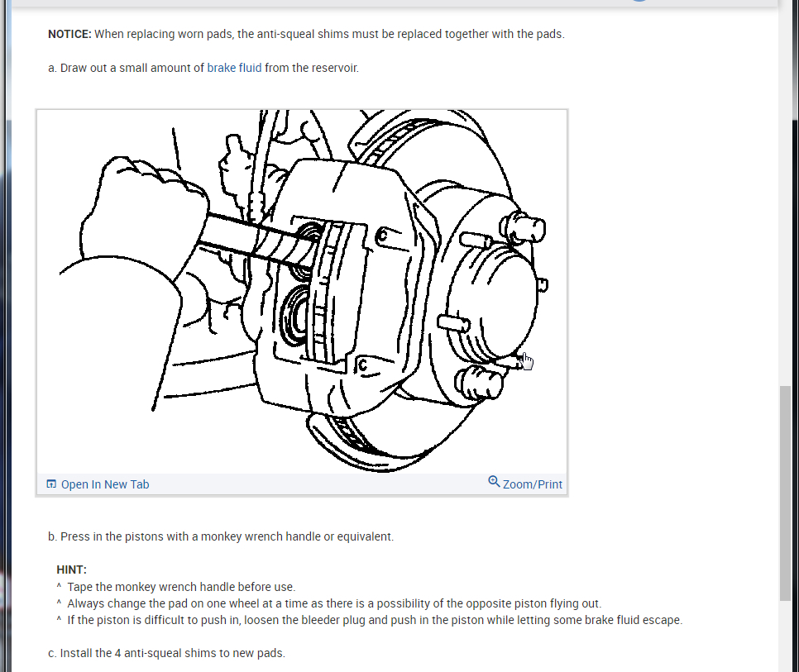Screen dimensions: 799x672
Task: Click 'b. Press in the pistons' step text
Action: click(221, 536)
